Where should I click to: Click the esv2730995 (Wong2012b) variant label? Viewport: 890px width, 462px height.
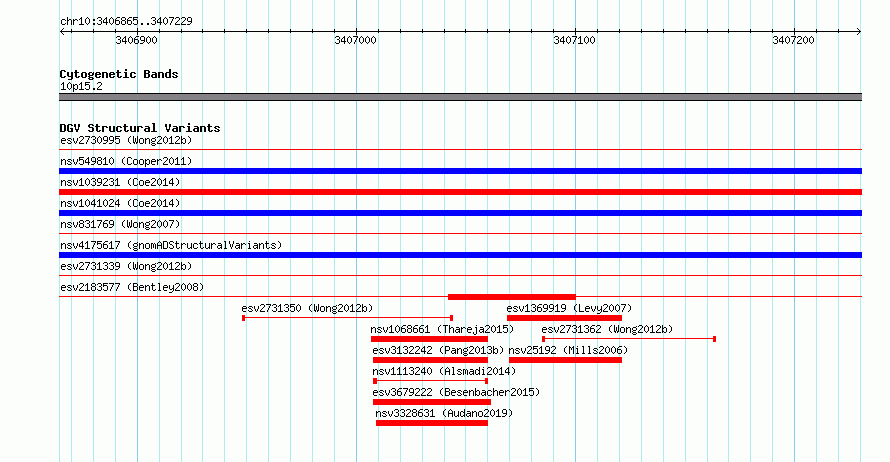(x=126, y=140)
